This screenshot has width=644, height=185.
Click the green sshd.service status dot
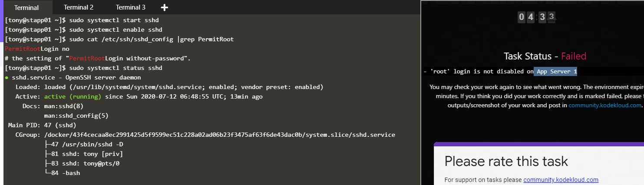pyautogui.click(x=7, y=78)
